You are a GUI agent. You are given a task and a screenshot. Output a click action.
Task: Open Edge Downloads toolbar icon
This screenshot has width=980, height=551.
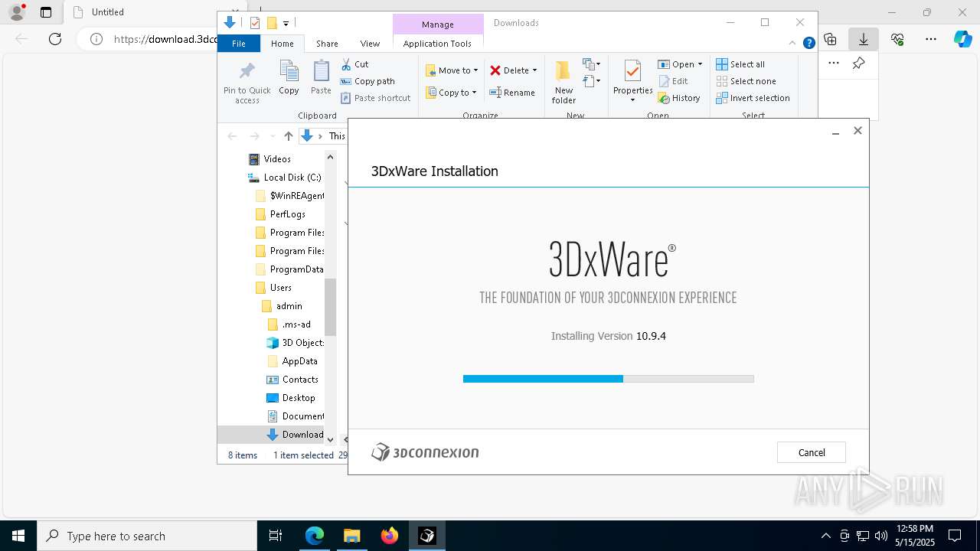pyautogui.click(x=863, y=39)
